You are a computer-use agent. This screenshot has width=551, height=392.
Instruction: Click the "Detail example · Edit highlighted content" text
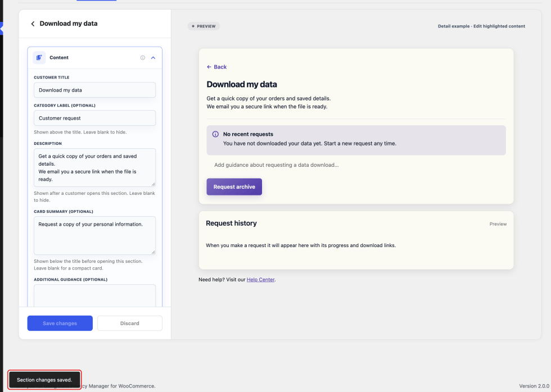pyautogui.click(x=481, y=26)
